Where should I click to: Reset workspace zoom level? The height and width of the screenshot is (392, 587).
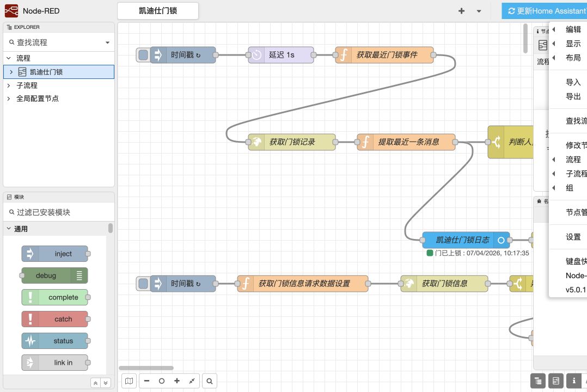[x=162, y=381]
